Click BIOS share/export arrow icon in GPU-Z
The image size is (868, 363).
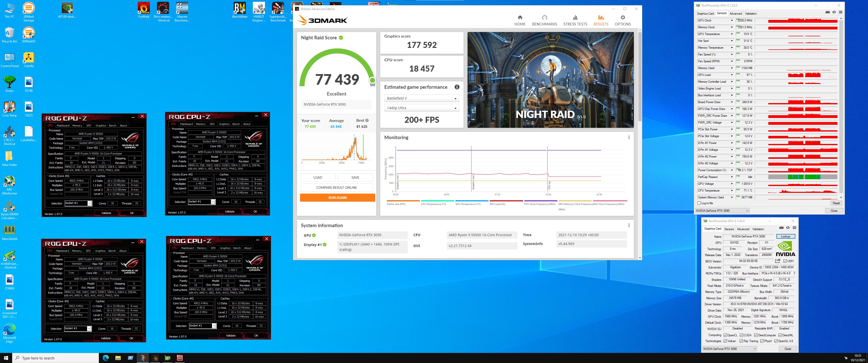tap(777, 261)
